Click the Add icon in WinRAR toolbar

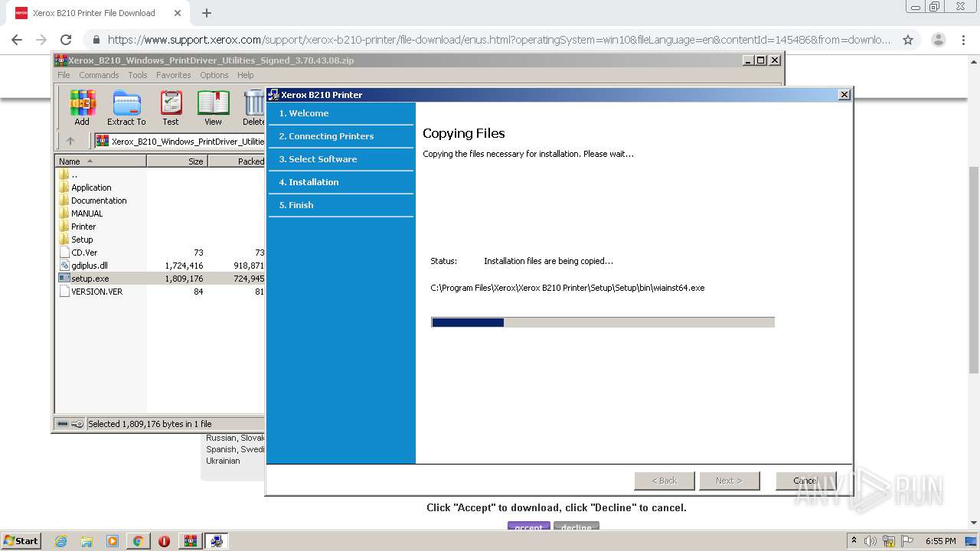[82, 108]
